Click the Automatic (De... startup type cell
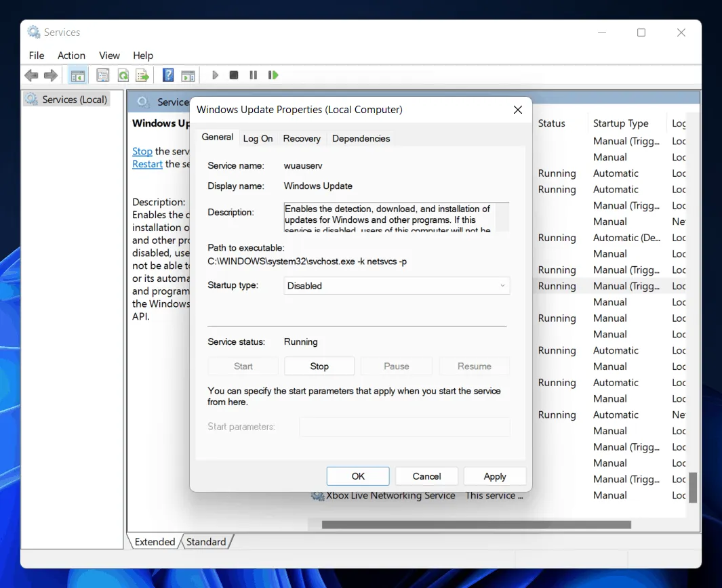 tap(626, 238)
